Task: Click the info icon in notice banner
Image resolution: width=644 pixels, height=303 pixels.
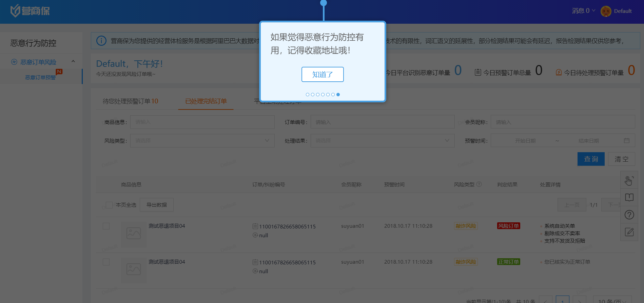Action: [101, 41]
